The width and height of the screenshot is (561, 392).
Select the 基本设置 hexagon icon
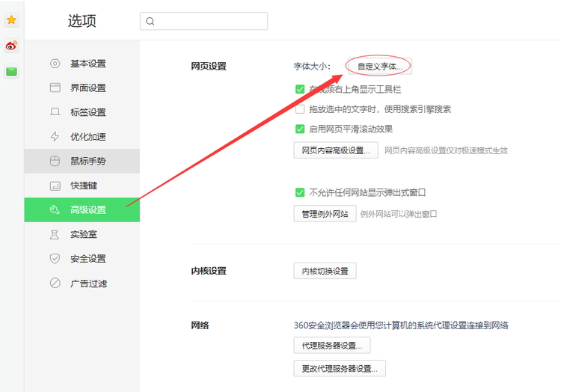(55, 64)
